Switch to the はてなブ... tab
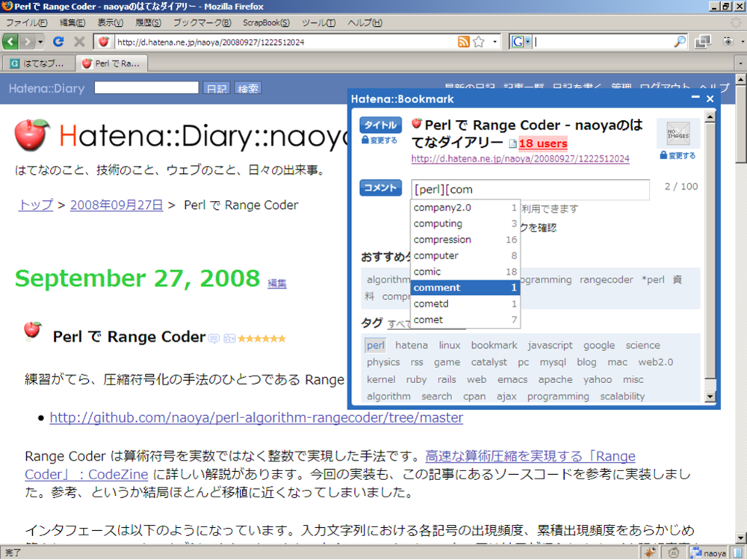The width and height of the screenshot is (747, 560). pyautogui.click(x=38, y=63)
